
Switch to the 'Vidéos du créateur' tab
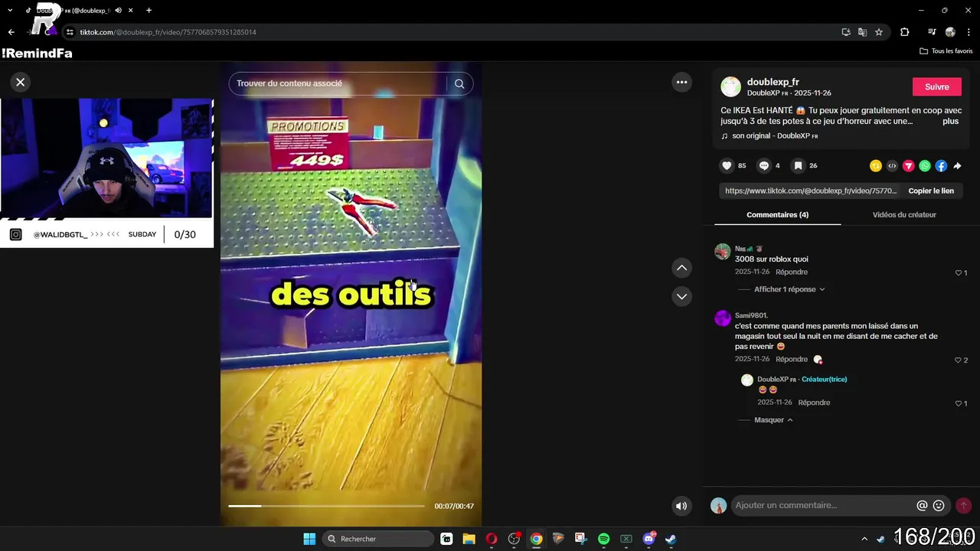coord(904,214)
